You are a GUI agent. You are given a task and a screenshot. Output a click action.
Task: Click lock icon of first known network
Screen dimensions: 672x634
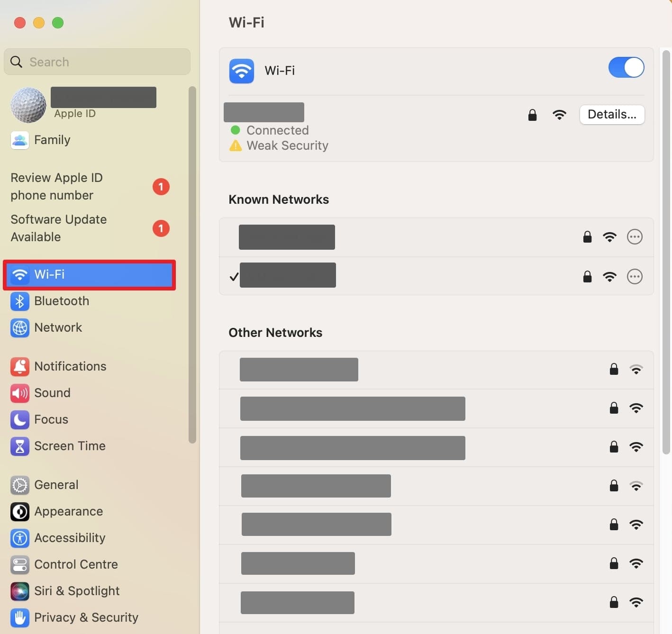587,236
